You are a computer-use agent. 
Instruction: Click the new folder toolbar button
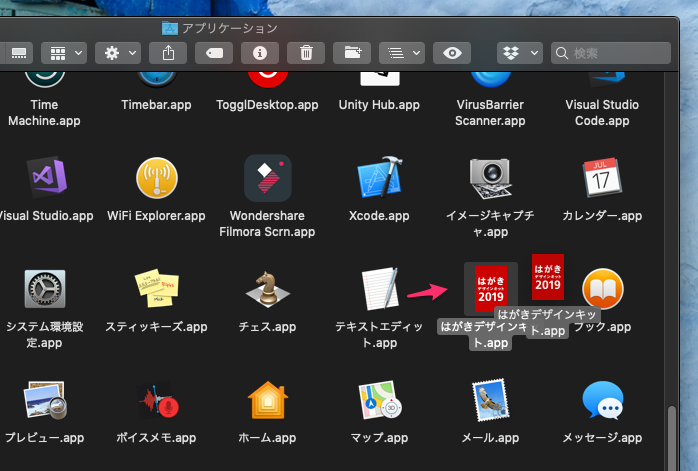352,53
